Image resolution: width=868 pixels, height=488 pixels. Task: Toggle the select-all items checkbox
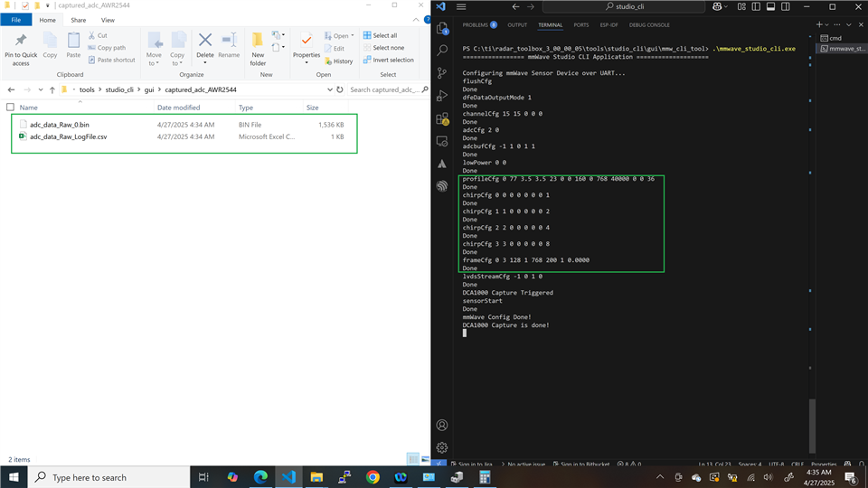(x=10, y=108)
